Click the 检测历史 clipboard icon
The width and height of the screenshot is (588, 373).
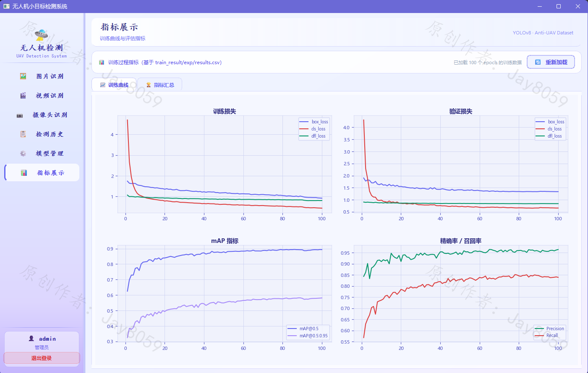(x=23, y=134)
